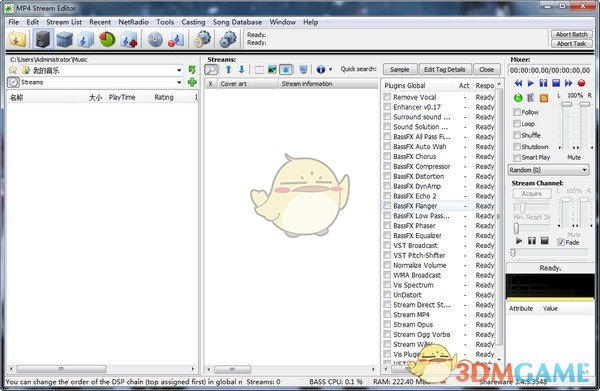This screenshot has height=391, width=600.
Task: Click the Stream Channel play button
Action: [519, 241]
